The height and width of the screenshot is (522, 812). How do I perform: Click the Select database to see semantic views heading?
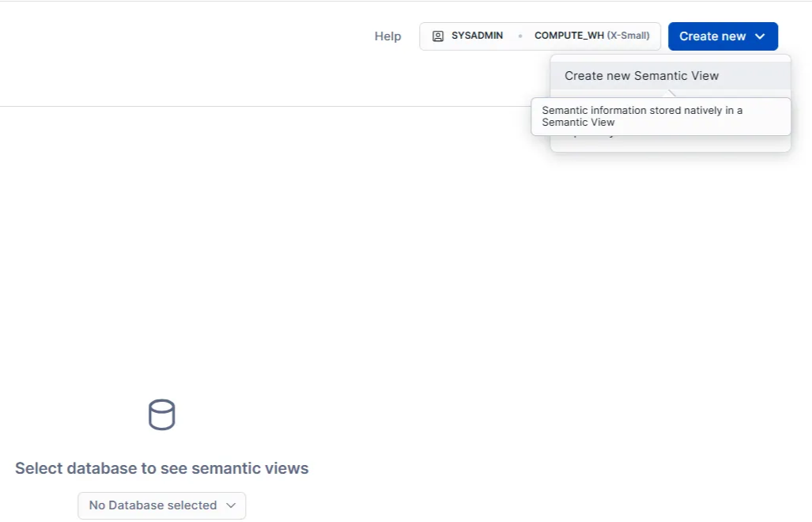pyautogui.click(x=161, y=468)
